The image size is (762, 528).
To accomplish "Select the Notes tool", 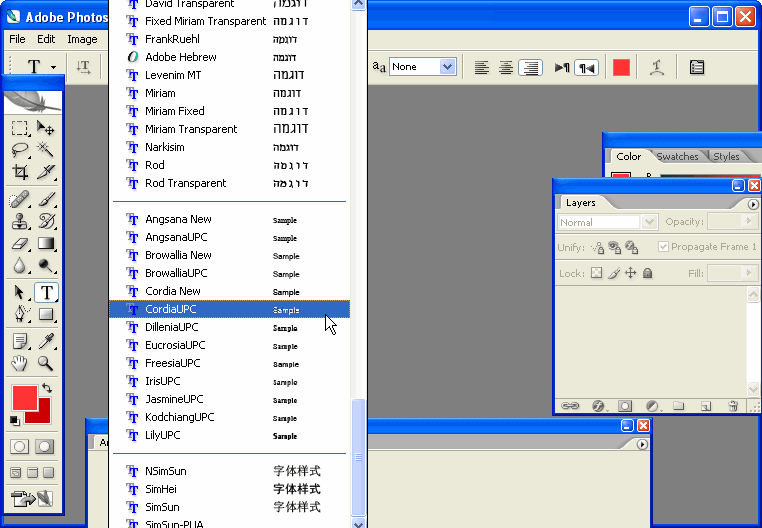I will [x=19, y=341].
